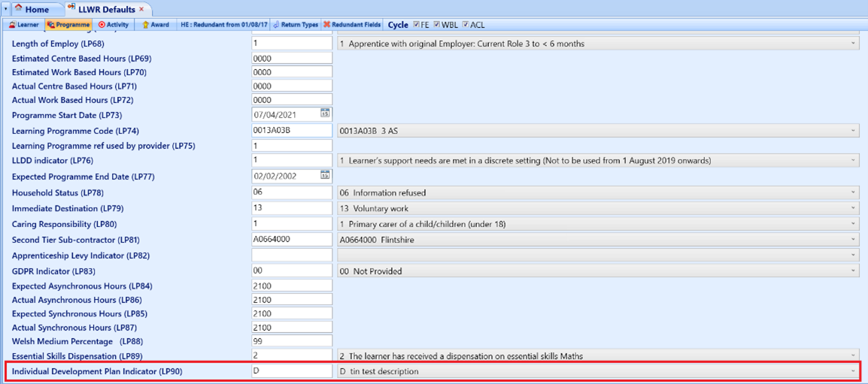
Task: Click Actual Asynchronous Hours field
Action: click(292, 299)
